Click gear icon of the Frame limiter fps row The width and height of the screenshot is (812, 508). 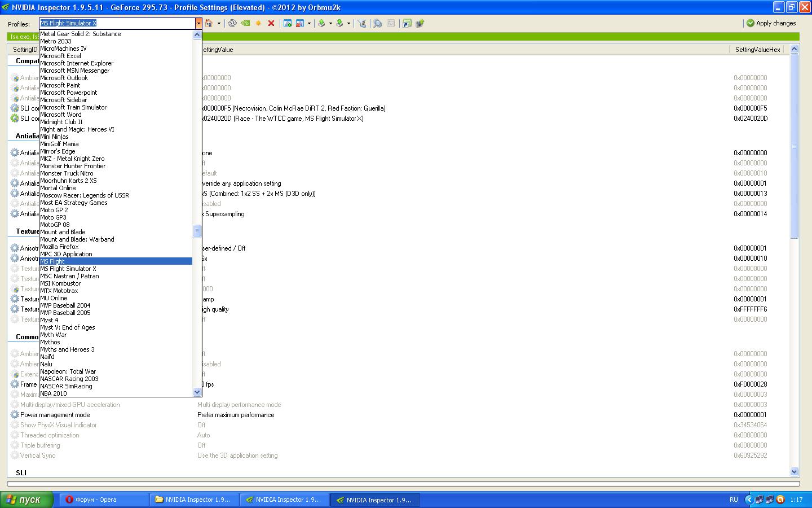point(15,384)
